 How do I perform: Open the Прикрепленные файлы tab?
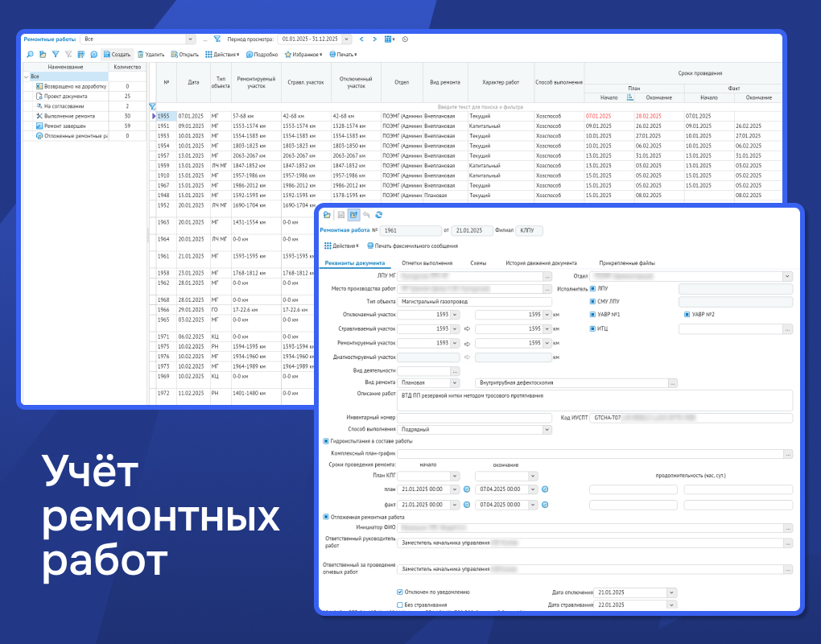tap(627, 263)
